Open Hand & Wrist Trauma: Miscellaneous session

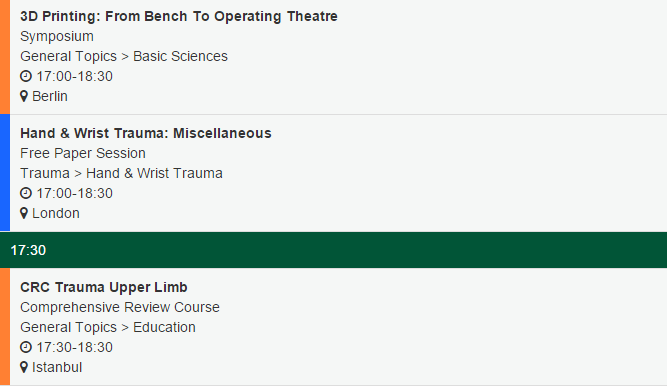[x=146, y=133]
